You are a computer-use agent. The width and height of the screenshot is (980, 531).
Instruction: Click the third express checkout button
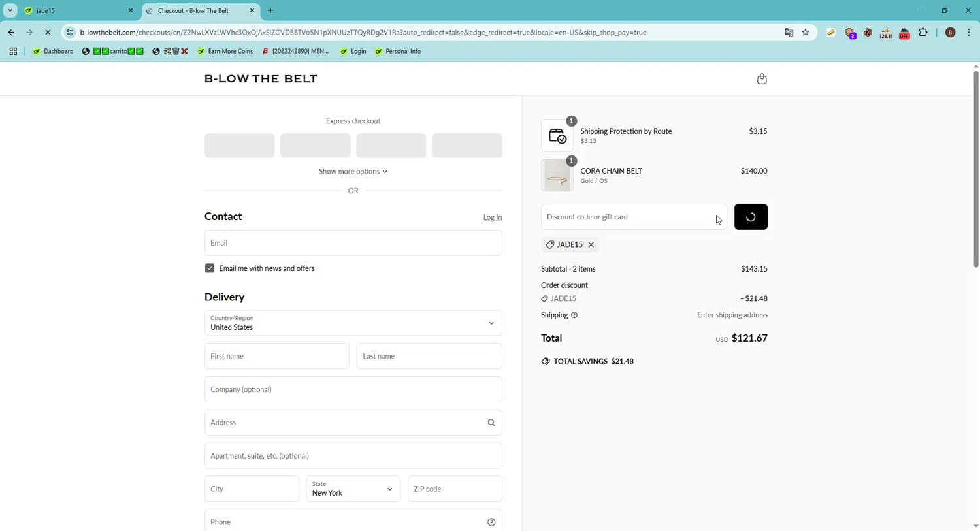391,146
